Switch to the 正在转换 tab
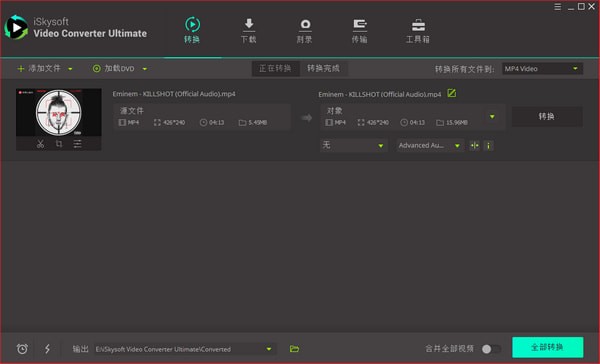600x364 pixels. point(275,69)
